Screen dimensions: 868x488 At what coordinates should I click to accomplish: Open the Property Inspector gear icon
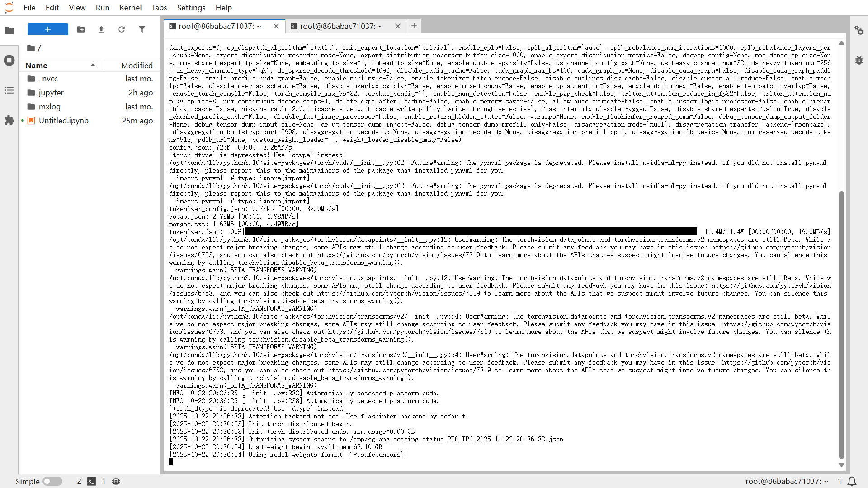coord(859,30)
